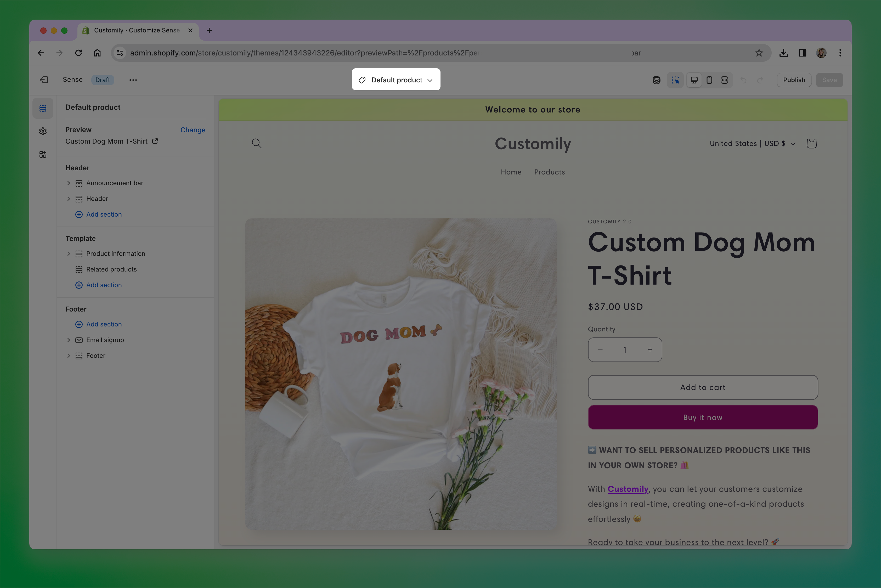The image size is (881, 588).
Task: Click the quantity increase stepper
Action: 650,349
